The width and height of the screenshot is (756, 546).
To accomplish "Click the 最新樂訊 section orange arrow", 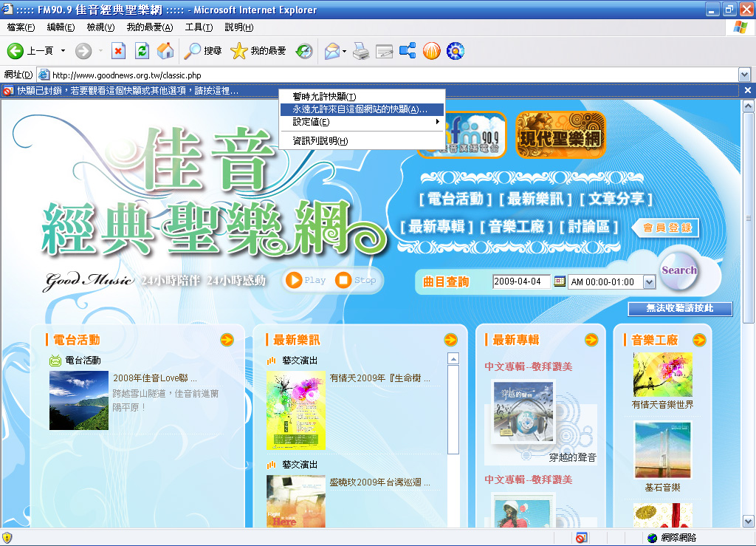I will pos(451,340).
